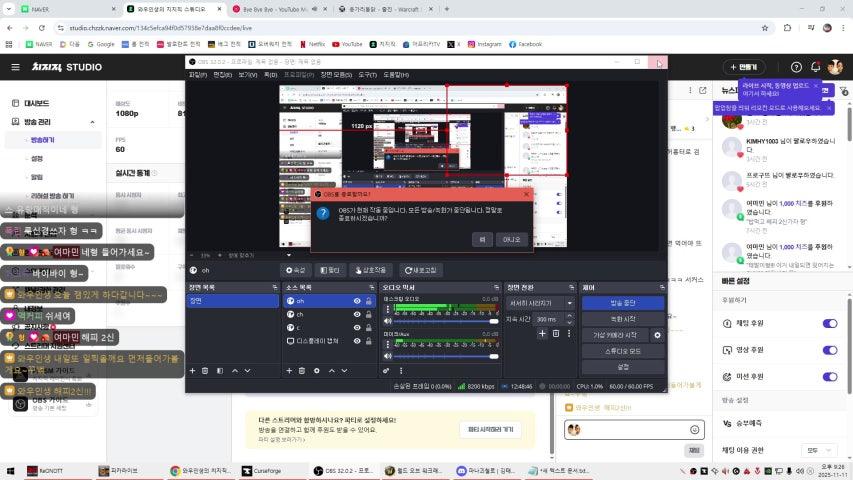Toggle the 채팅 후원 switch
The height and width of the screenshot is (480, 853).
tap(829, 323)
